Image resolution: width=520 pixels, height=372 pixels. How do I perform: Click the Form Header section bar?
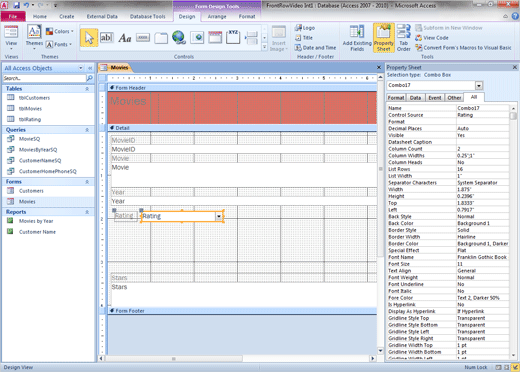point(242,88)
